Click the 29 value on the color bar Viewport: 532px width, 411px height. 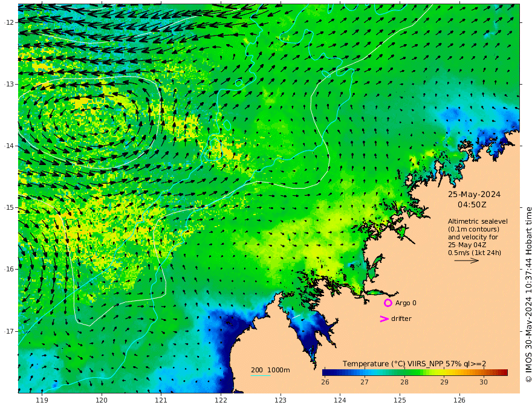tap(444, 382)
